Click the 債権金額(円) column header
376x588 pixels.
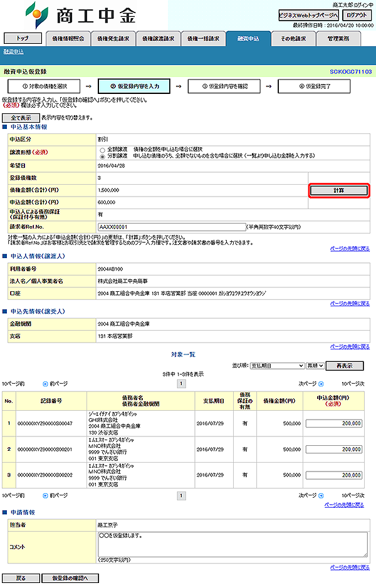(x=279, y=401)
